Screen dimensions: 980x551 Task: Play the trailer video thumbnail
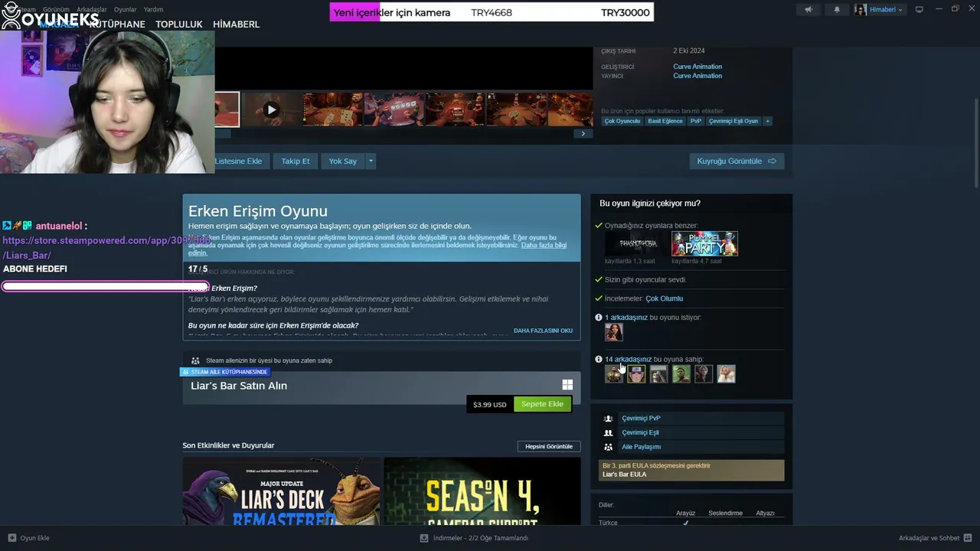271,109
